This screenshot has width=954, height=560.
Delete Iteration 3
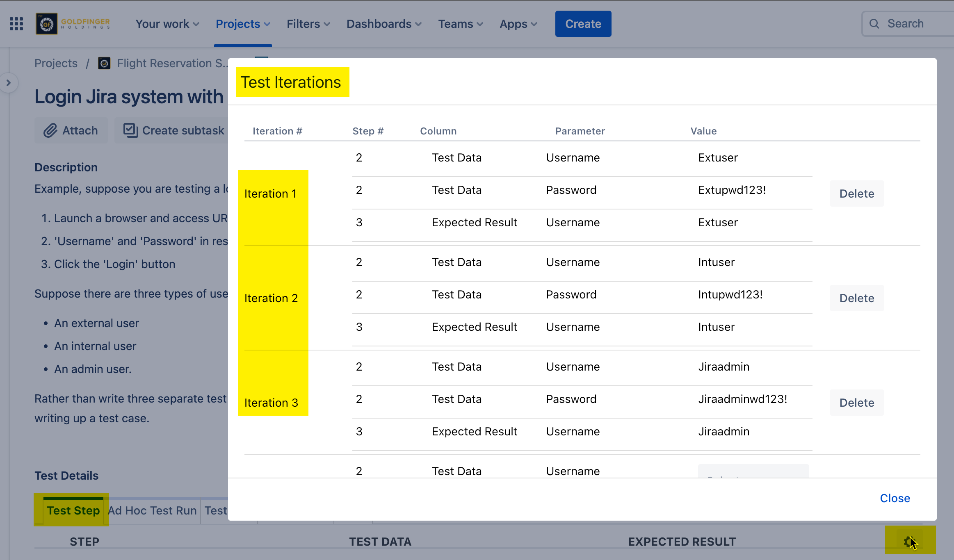(856, 403)
